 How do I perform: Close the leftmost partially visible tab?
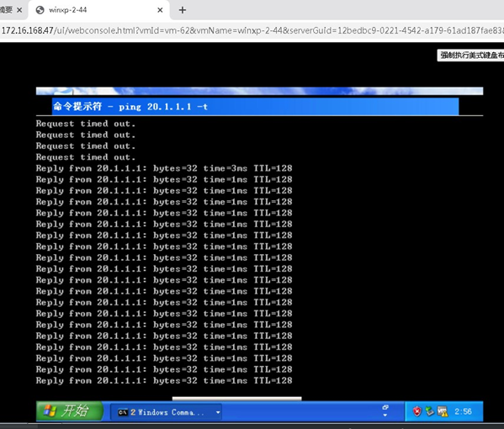tap(19, 10)
